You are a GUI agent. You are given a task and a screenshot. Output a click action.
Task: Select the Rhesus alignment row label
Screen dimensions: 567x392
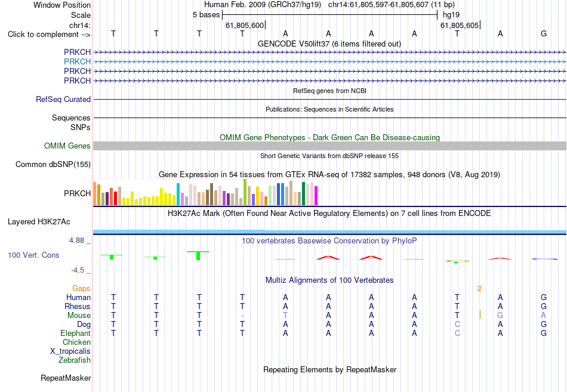(x=78, y=306)
